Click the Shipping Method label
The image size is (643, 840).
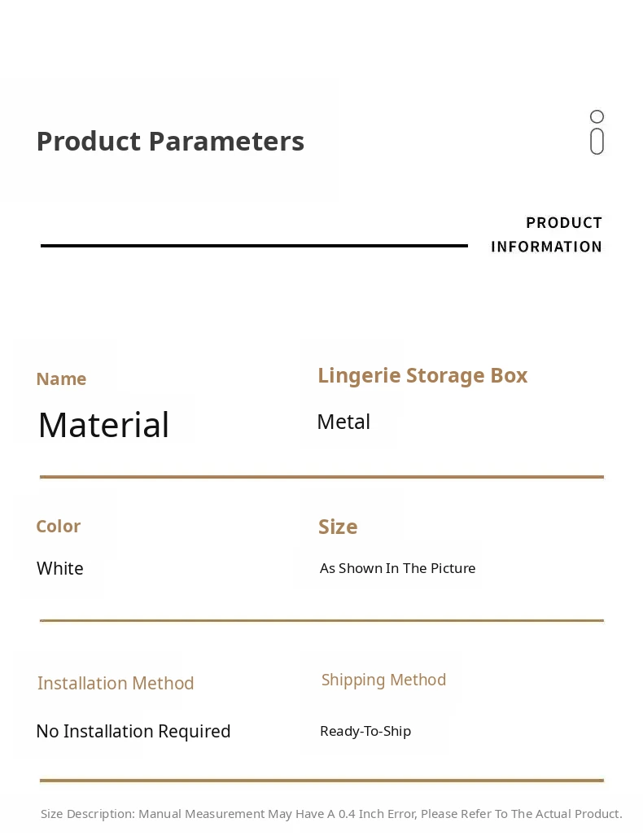tap(383, 680)
